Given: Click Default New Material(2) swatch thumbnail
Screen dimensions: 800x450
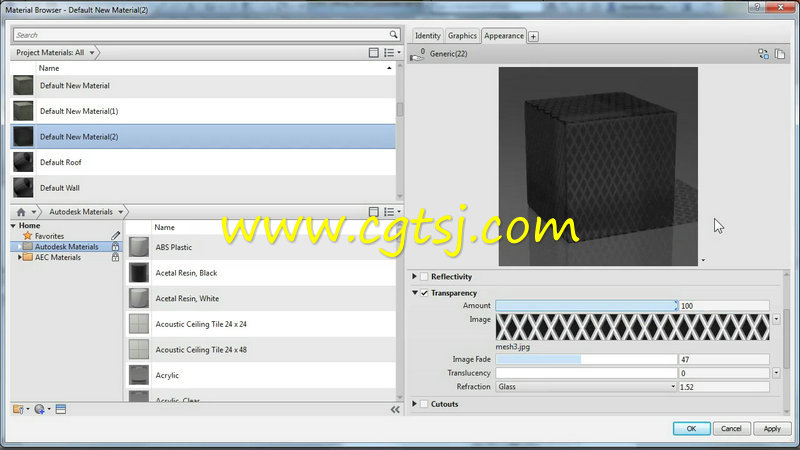Looking at the screenshot, I should [23, 137].
